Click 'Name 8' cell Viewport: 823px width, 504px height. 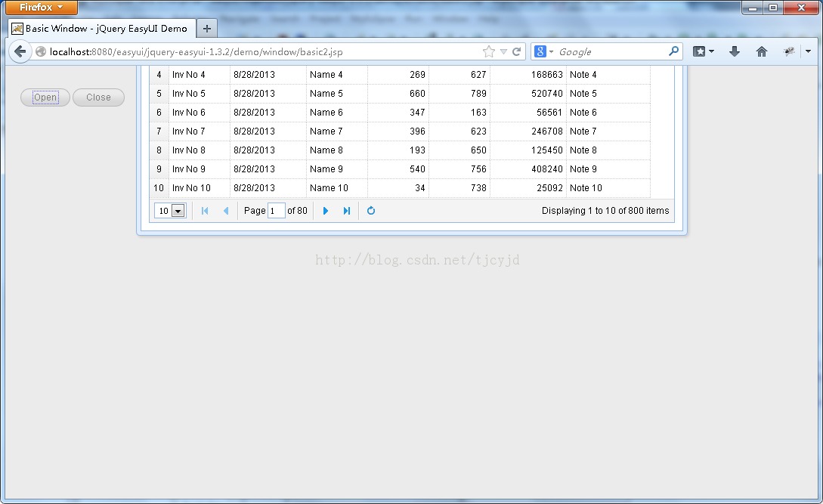coord(337,150)
